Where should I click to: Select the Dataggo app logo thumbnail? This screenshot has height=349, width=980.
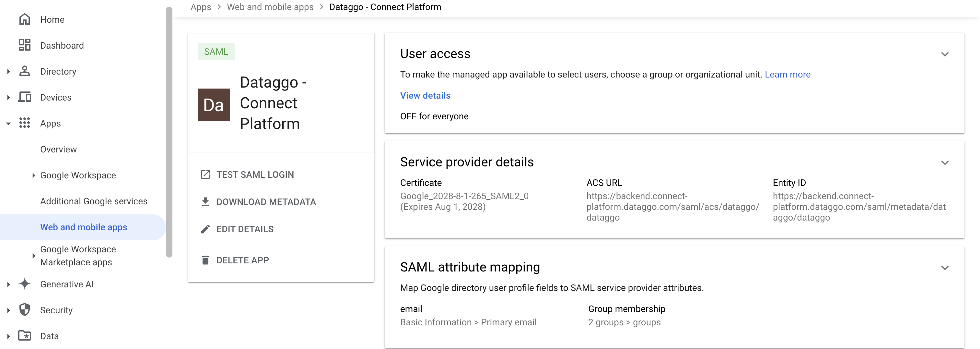click(214, 105)
